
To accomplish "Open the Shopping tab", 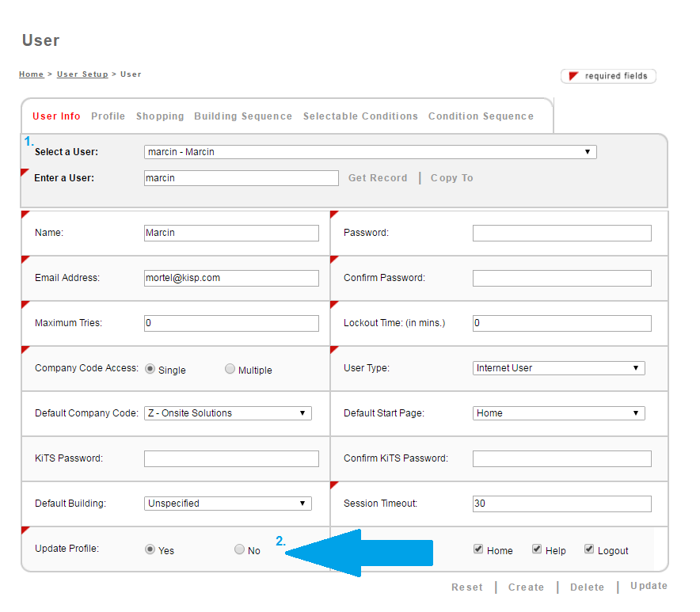I will tap(160, 116).
